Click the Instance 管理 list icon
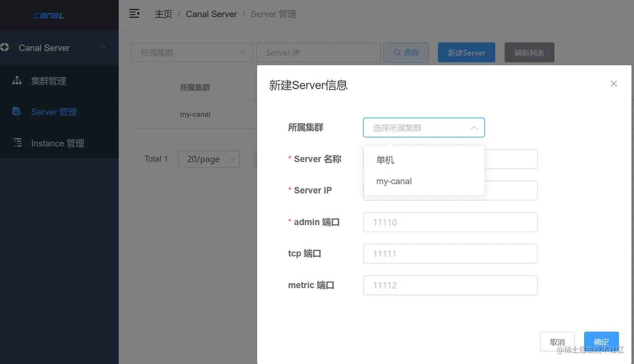This screenshot has width=634, height=364. [x=17, y=142]
